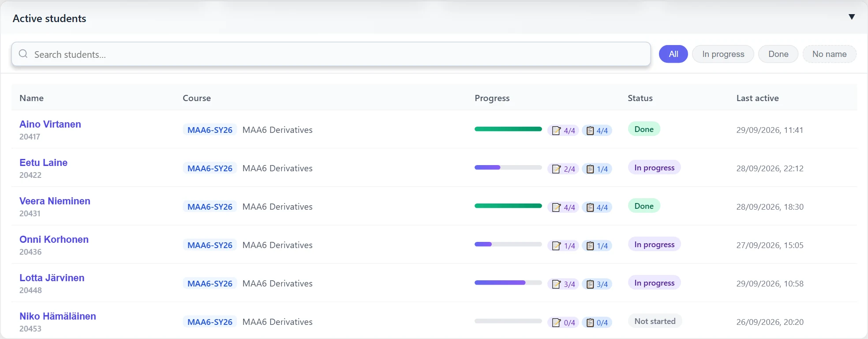Click the timestamp 26/09/2026, 20:20
868x339 pixels.
(x=770, y=322)
